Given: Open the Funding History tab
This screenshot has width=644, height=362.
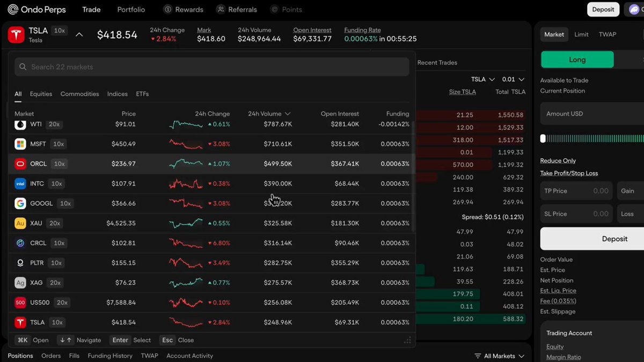Looking at the screenshot, I should (110, 356).
